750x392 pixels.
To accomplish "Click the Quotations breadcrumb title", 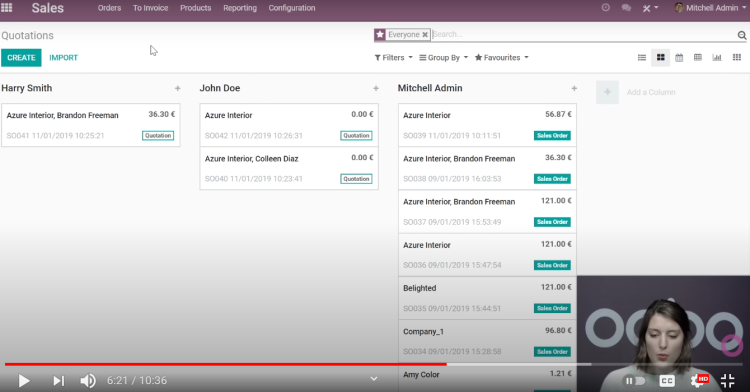I will tap(27, 35).
